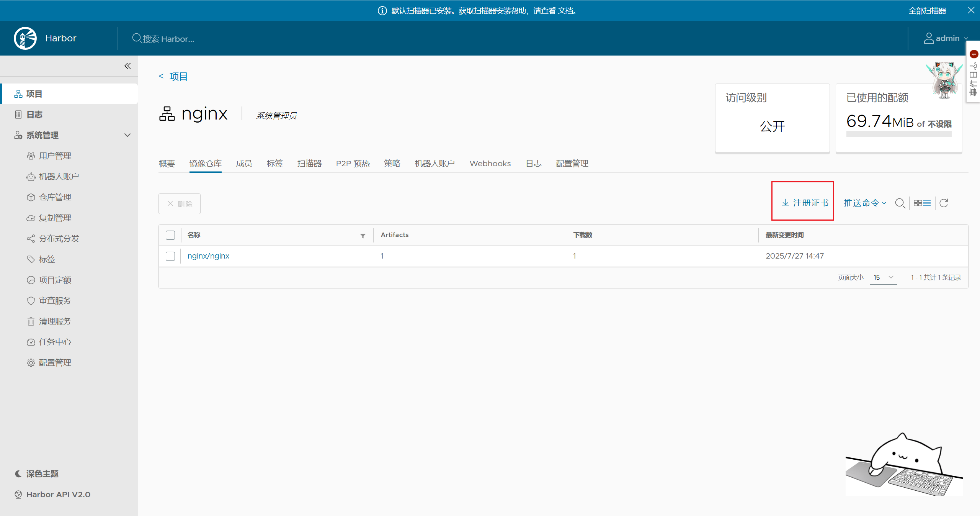Click the anime character mascot image

coord(944,80)
